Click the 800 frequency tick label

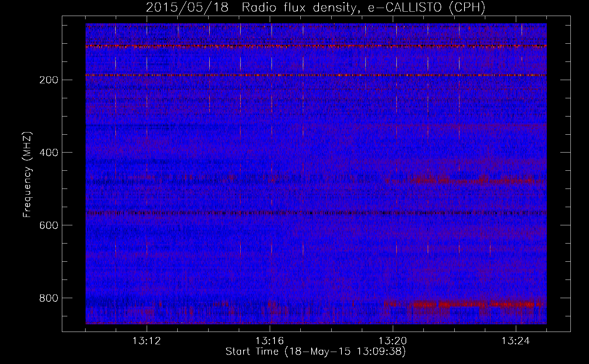48,298
